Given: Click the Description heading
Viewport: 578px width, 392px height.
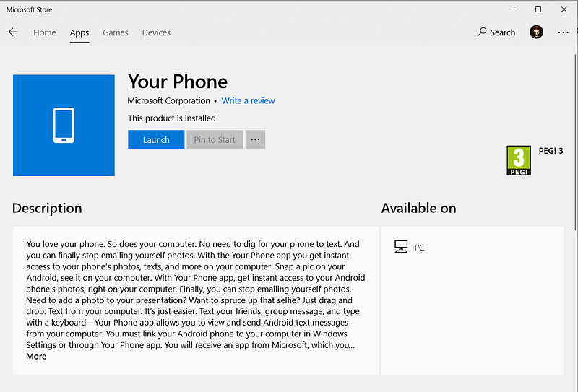Looking at the screenshot, I should (47, 208).
